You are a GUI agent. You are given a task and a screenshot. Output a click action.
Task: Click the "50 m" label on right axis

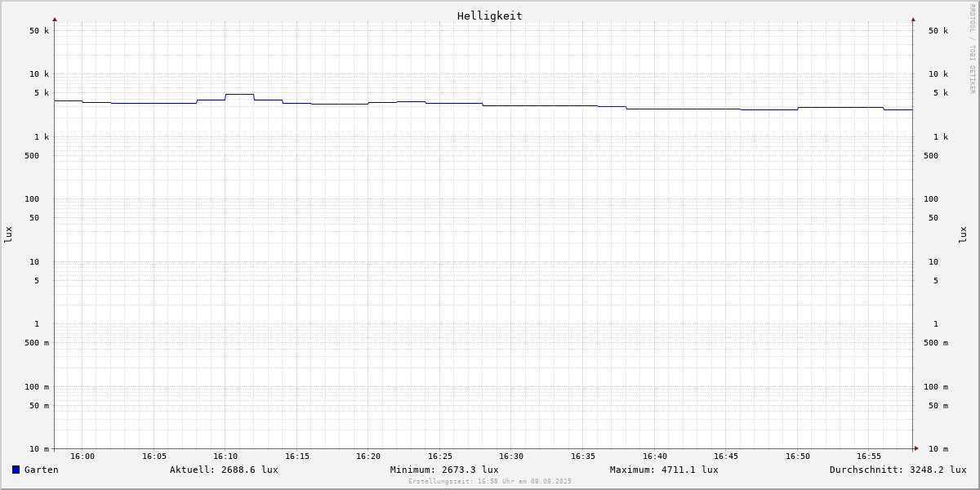(938, 406)
